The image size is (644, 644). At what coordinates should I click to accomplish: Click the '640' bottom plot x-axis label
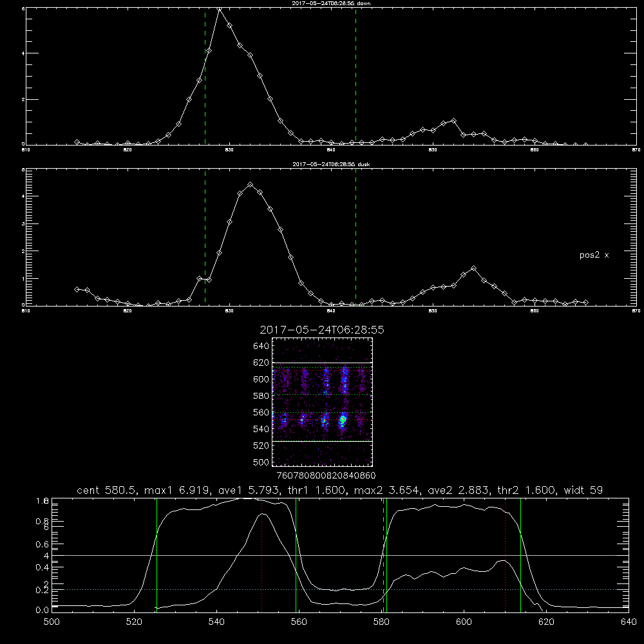[x=629, y=622]
